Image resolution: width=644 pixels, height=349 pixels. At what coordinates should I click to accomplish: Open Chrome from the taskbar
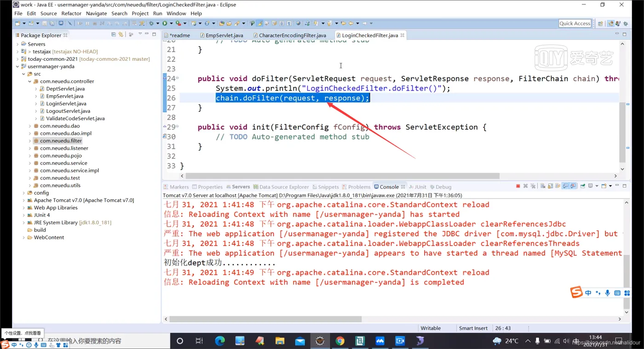click(340, 341)
